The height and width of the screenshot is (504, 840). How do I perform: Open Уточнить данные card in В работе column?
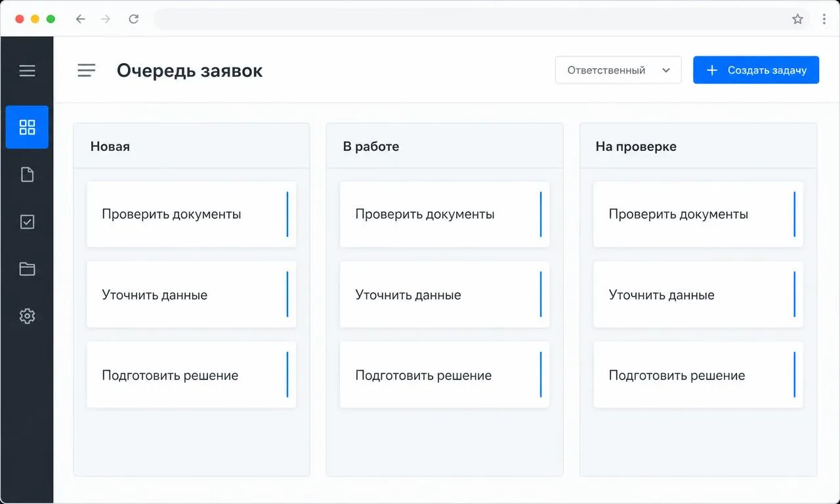tap(445, 295)
